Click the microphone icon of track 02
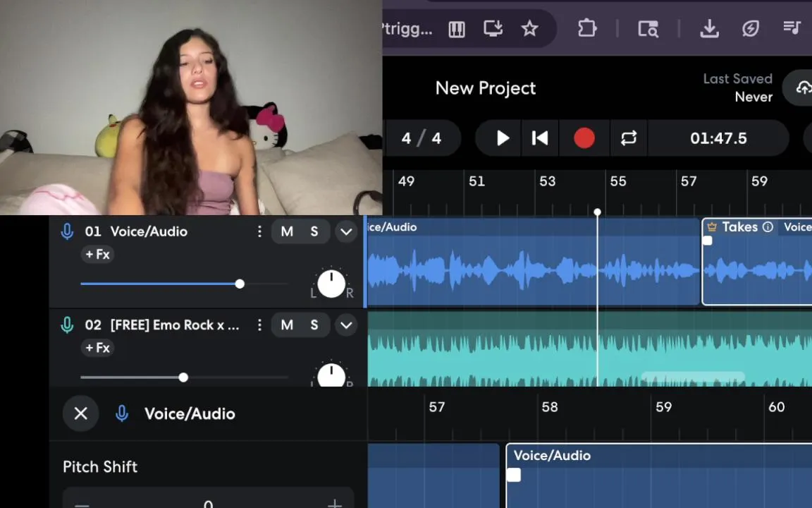 [67, 325]
